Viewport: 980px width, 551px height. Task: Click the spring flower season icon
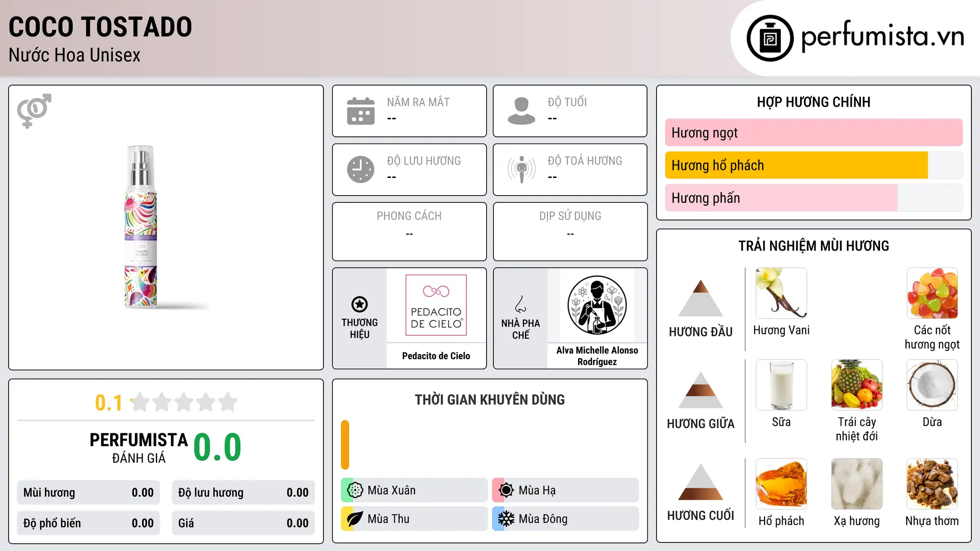(x=355, y=490)
